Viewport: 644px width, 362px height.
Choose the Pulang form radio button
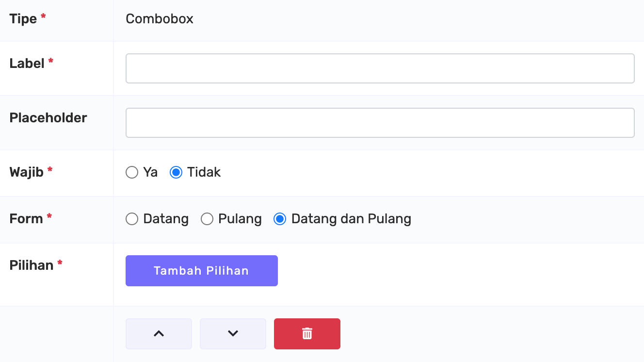coord(207,219)
